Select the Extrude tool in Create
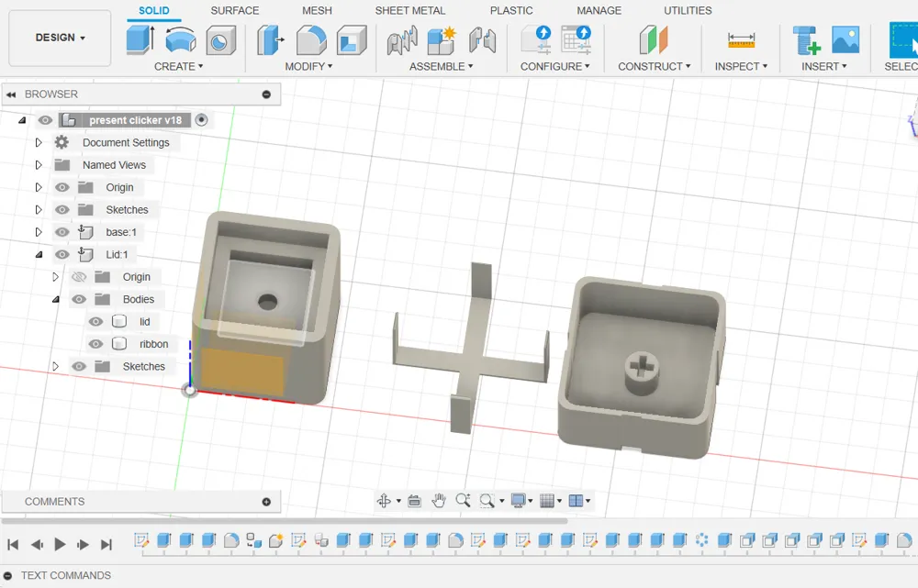This screenshot has width=918, height=588. coord(140,39)
